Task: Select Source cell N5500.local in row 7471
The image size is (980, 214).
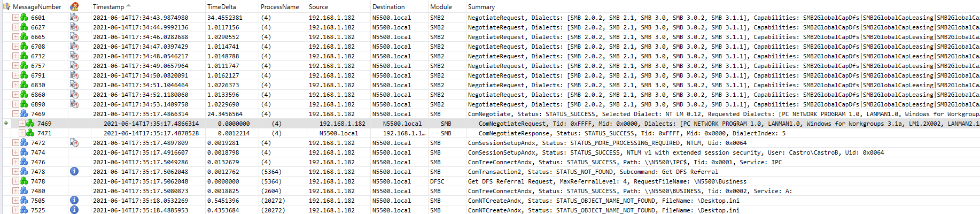Action: (339, 133)
